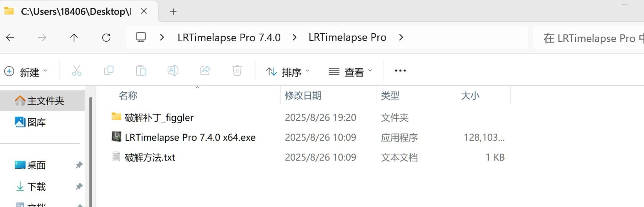
Task: Click the Share icon in toolbar
Action: [x=205, y=71]
